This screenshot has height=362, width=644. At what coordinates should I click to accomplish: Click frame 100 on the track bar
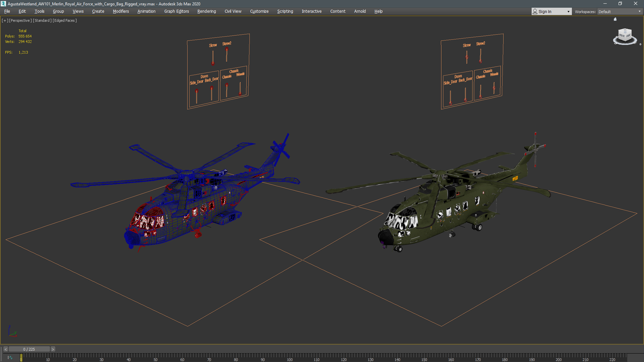[289, 358]
